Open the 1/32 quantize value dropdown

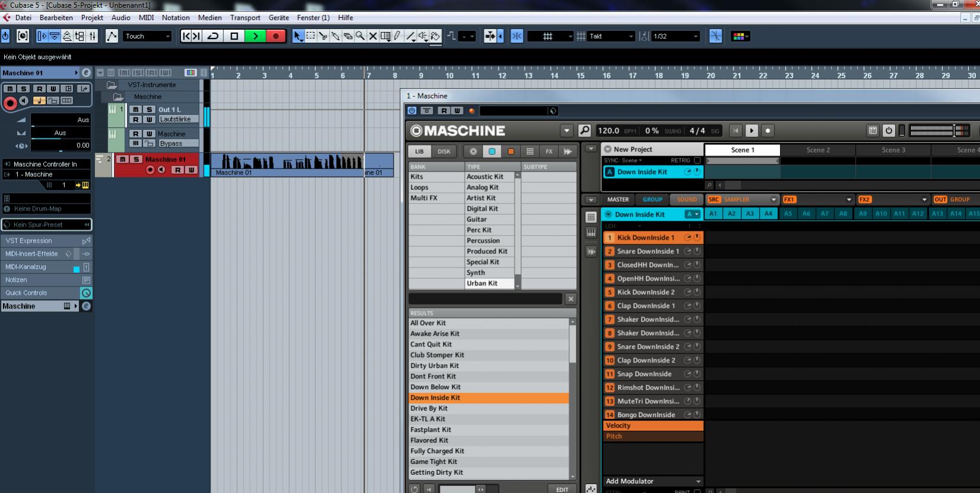tap(675, 36)
